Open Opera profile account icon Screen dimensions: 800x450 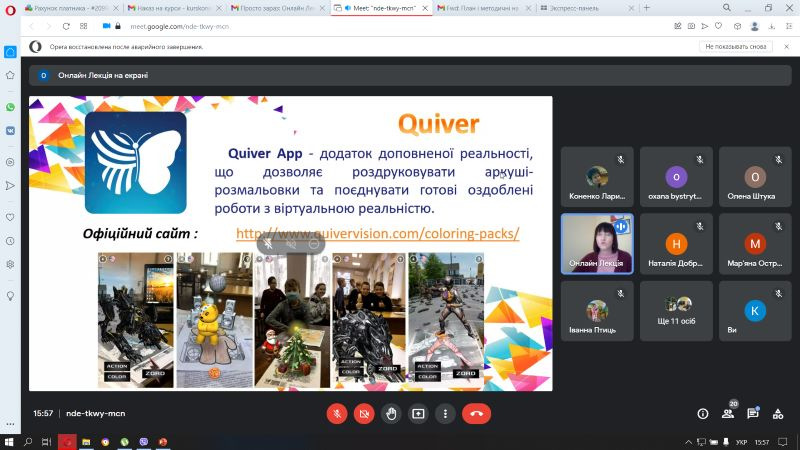click(755, 26)
